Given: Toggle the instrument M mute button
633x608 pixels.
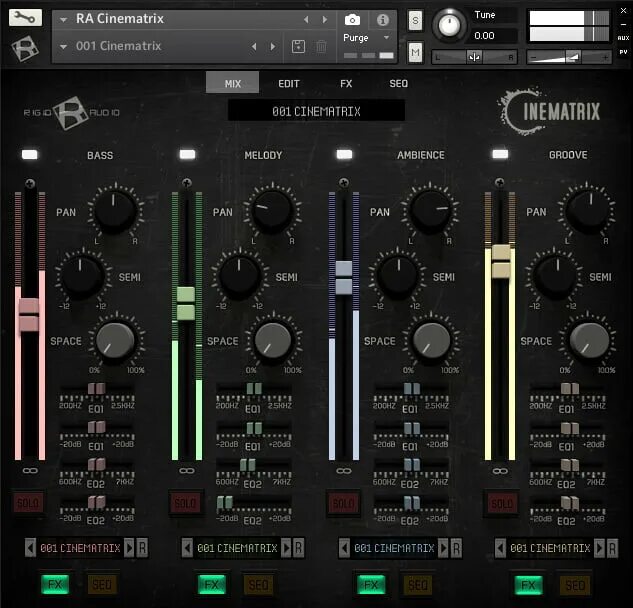Looking at the screenshot, I should 415,52.
